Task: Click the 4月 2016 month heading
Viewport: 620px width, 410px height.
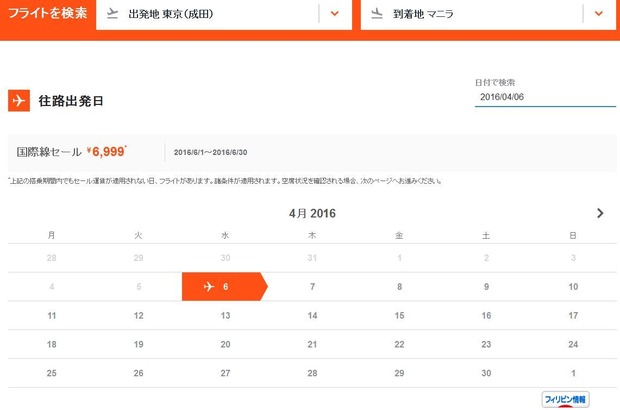Action: click(x=312, y=214)
